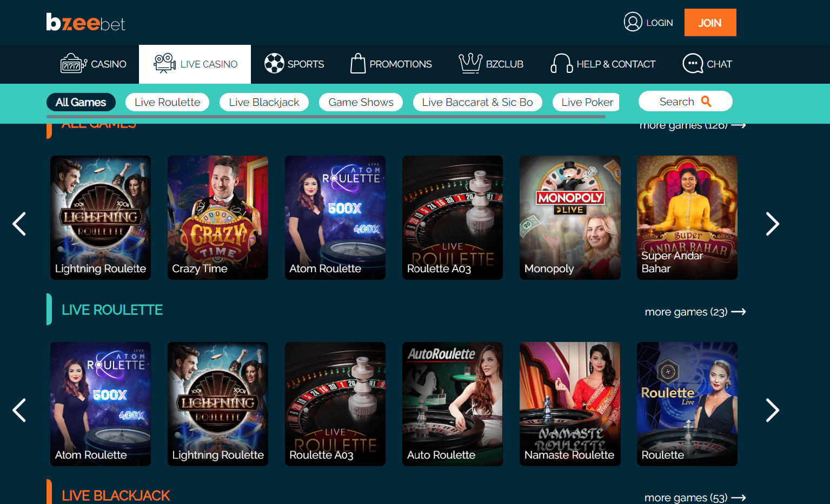Select the Live Poker filter
830x504 pixels.
pyautogui.click(x=586, y=102)
